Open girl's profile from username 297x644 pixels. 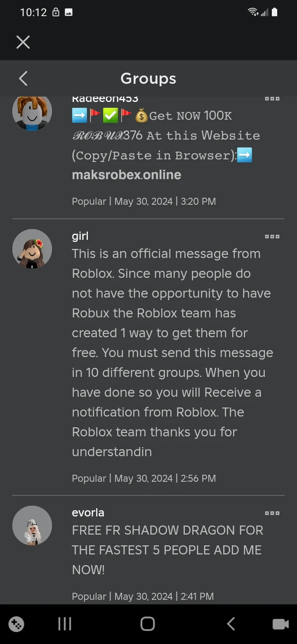tap(80, 236)
